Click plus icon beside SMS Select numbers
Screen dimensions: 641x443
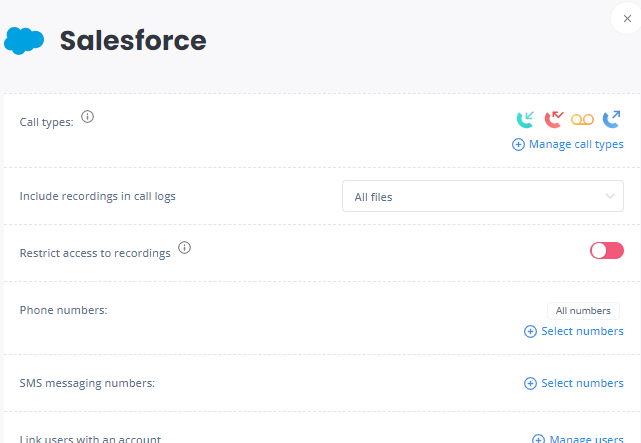tap(530, 383)
